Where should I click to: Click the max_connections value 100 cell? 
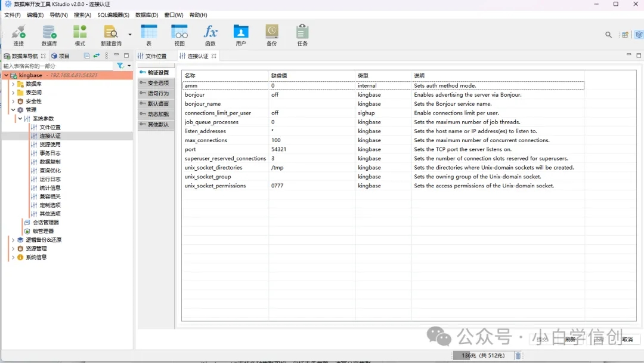tap(312, 140)
